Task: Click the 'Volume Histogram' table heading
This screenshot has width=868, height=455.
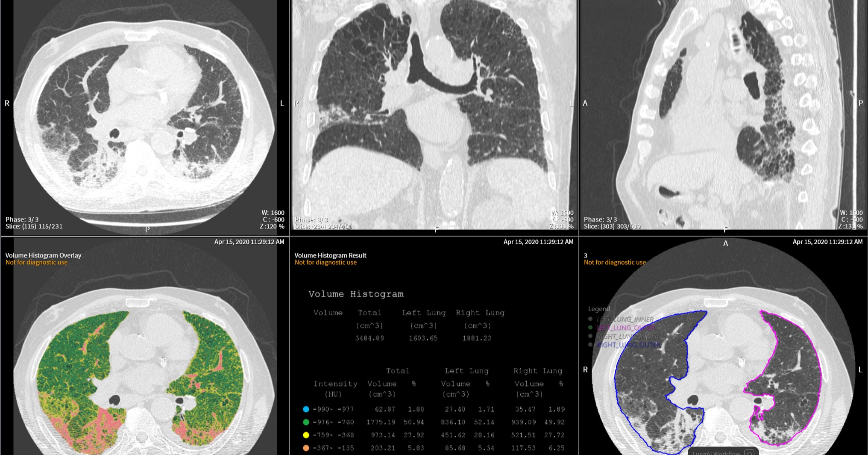Action: tap(356, 294)
